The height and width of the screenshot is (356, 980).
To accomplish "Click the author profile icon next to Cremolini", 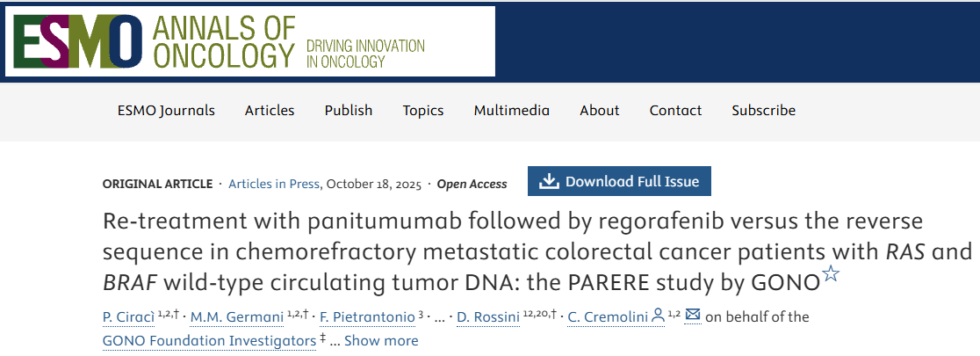I will tap(658, 316).
